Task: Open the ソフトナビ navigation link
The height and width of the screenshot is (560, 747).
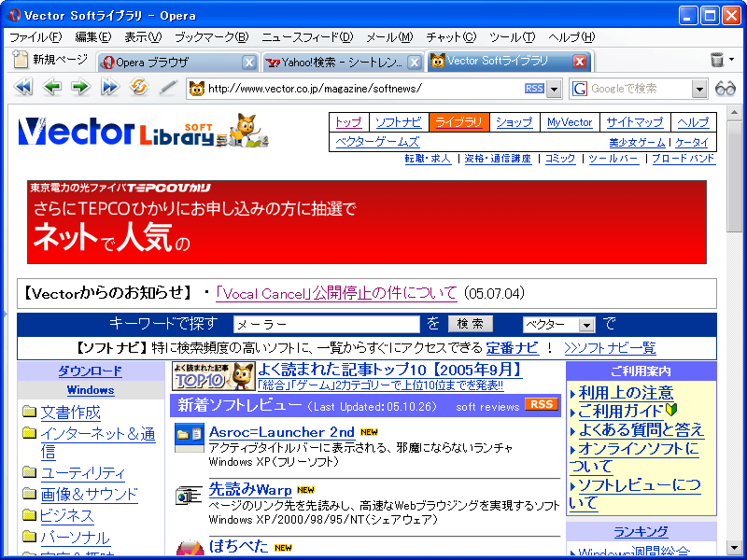Action: point(399,122)
